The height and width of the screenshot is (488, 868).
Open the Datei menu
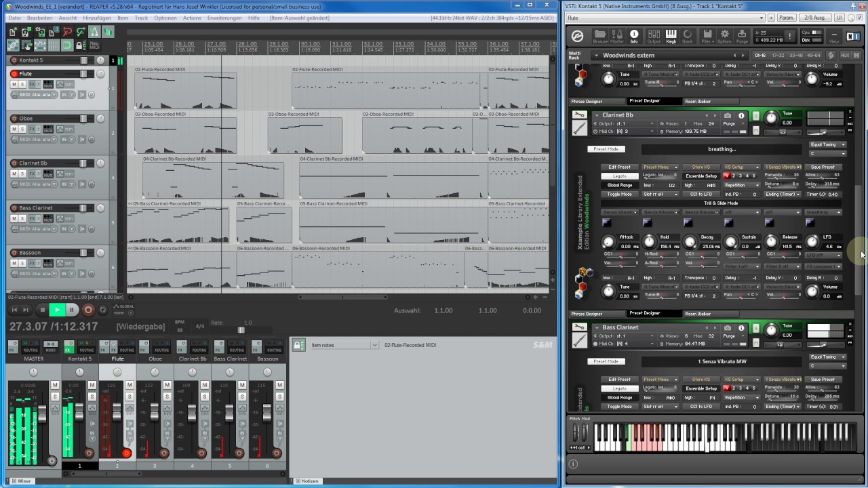(x=14, y=18)
